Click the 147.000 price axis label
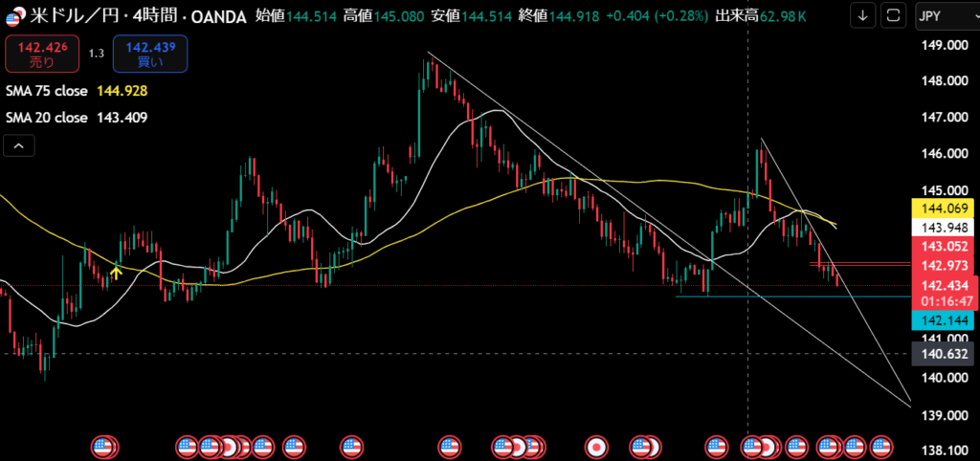 [945, 118]
